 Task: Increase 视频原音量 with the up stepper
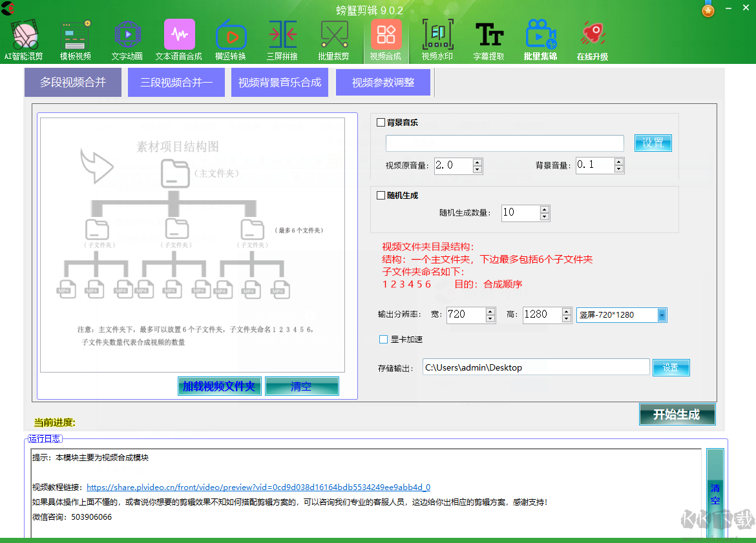coord(478,162)
